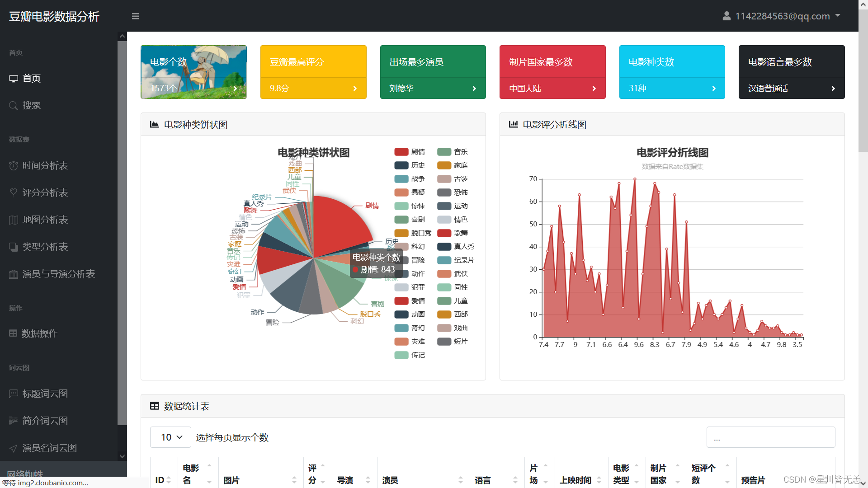Click the 时间分析表 clock icon

[x=14, y=166]
